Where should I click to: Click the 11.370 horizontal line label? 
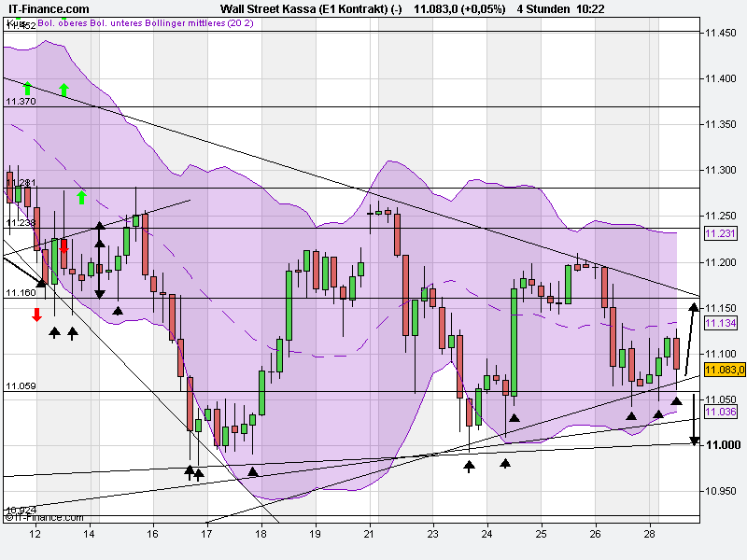[x=21, y=101]
